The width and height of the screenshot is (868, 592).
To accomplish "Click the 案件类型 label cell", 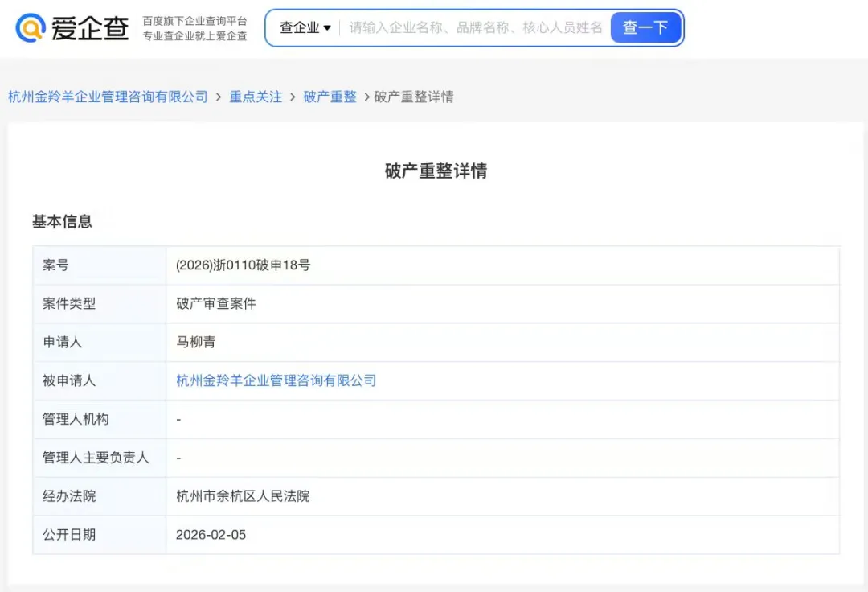I will [68, 303].
